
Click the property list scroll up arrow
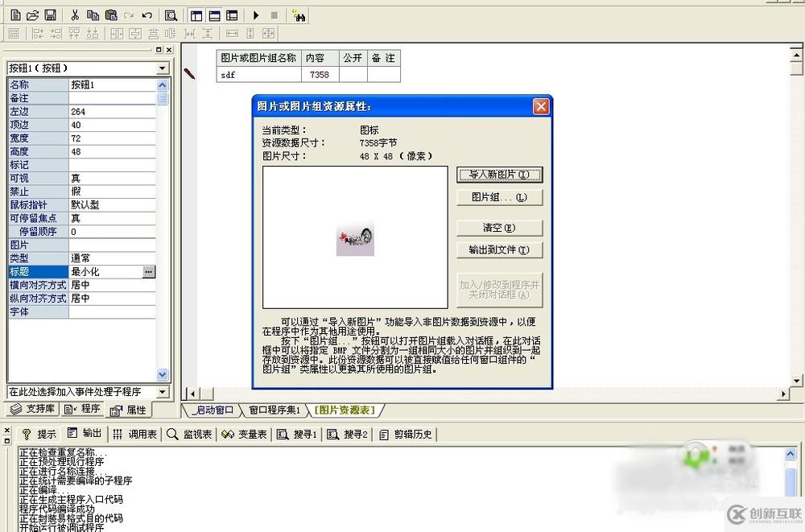[163, 85]
